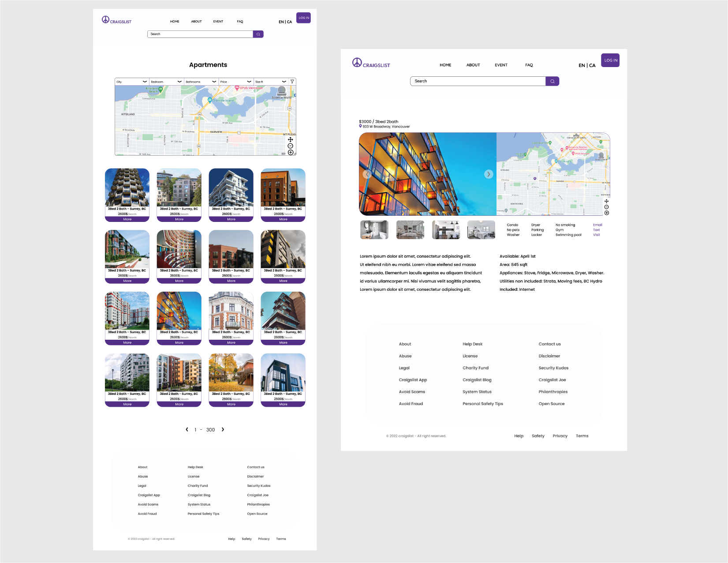Go to previous page of listings
Image resolution: width=728 pixels, height=563 pixels.
pos(187,429)
